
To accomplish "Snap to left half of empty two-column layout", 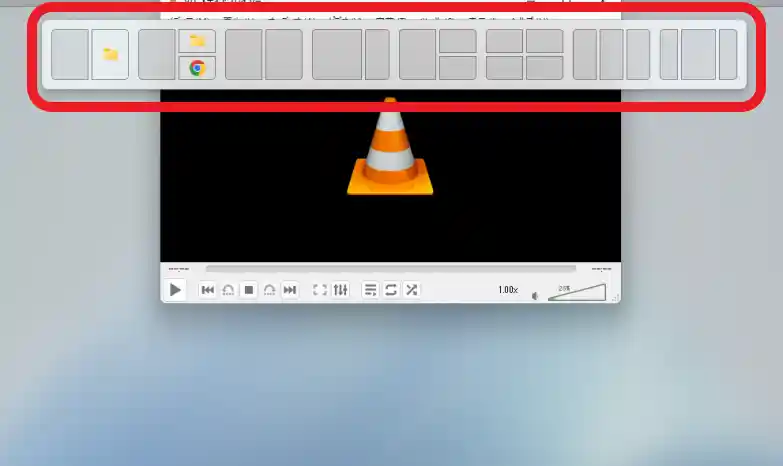I will pyautogui.click(x=244, y=54).
